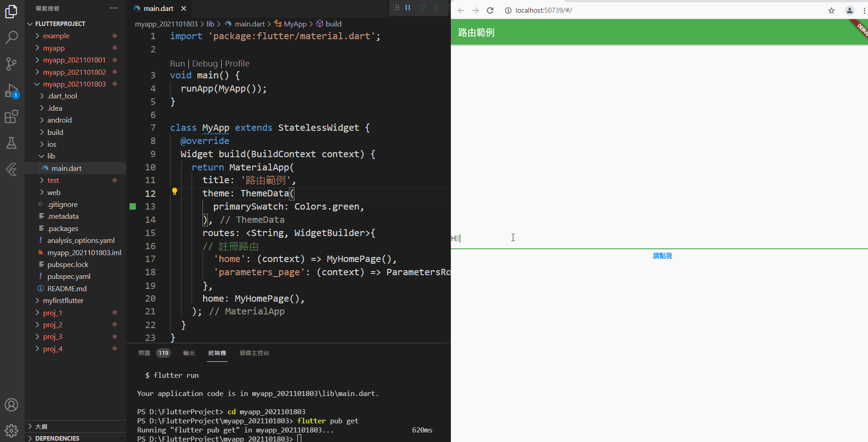This screenshot has width=868, height=442.
Task: Switch to the 問題 tab showing 119 issues
Action: pyautogui.click(x=144, y=353)
